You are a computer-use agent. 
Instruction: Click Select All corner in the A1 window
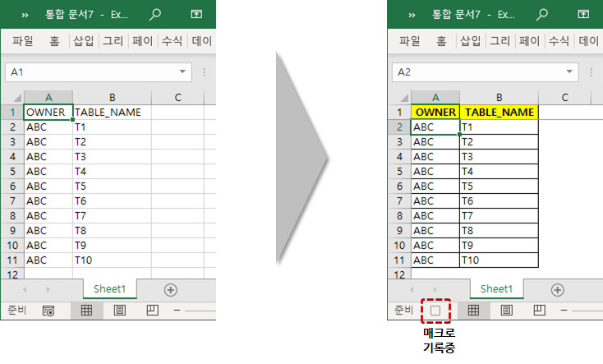tap(17, 97)
